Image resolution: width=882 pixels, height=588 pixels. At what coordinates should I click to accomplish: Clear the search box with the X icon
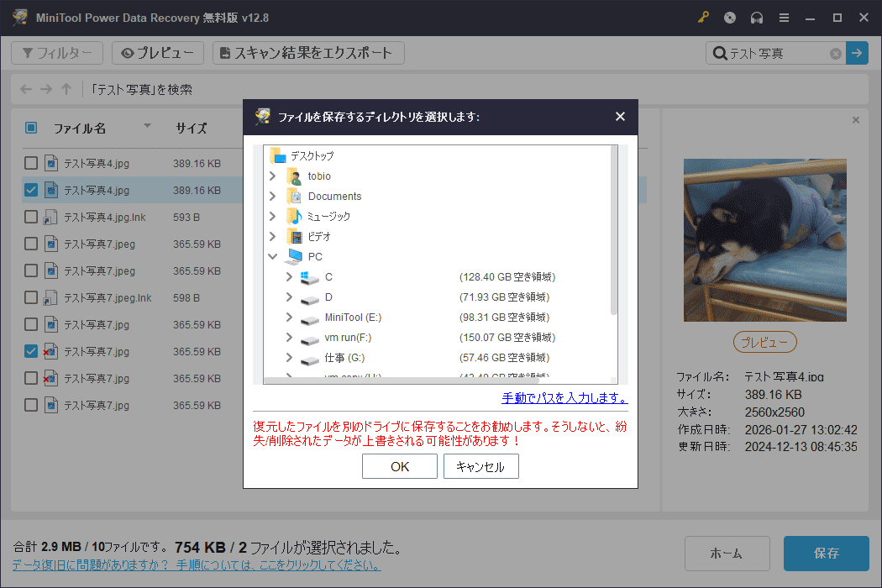pyautogui.click(x=835, y=53)
